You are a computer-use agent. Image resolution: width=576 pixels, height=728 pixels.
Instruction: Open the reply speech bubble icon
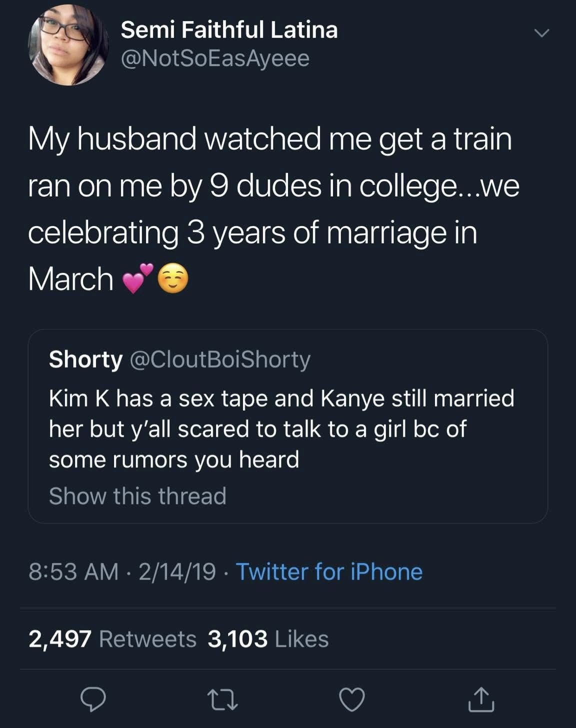click(x=93, y=699)
